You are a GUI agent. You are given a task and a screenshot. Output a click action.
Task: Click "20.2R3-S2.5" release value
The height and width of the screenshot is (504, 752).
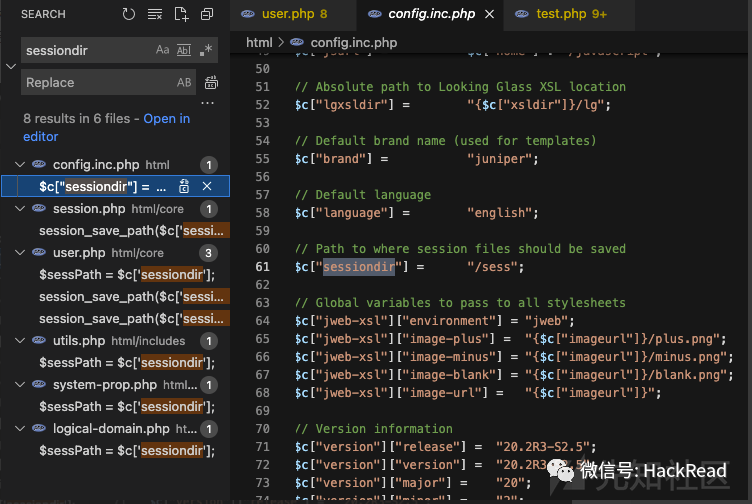coord(542,447)
